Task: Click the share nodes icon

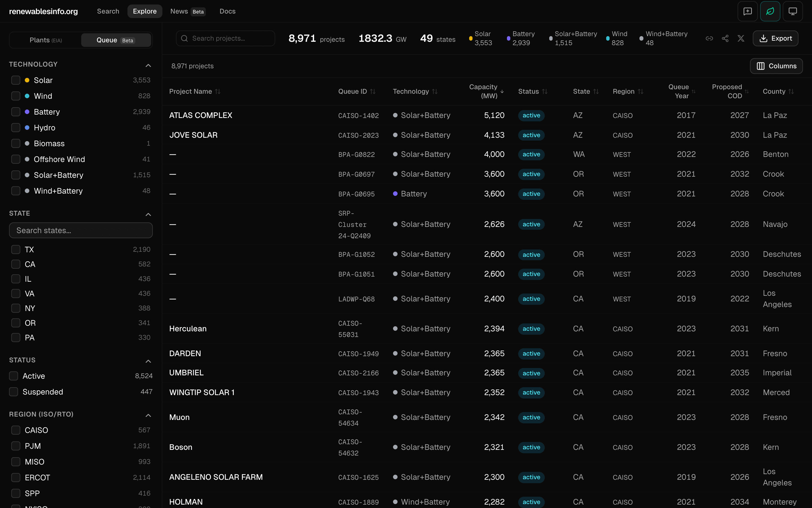Action: tap(725, 38)
